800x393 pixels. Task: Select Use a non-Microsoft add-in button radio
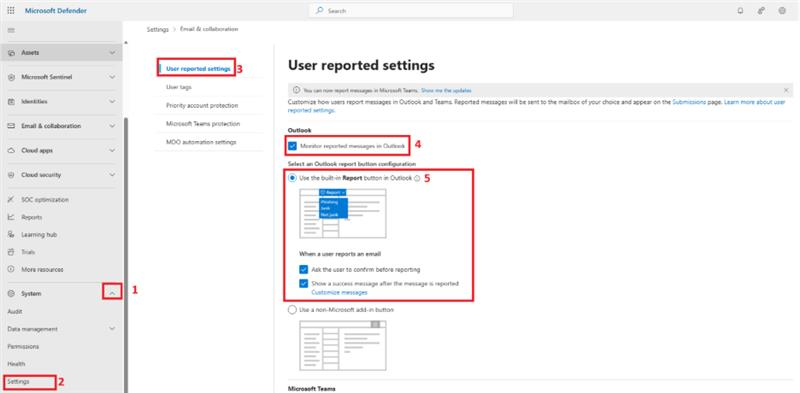click(292, 310)
